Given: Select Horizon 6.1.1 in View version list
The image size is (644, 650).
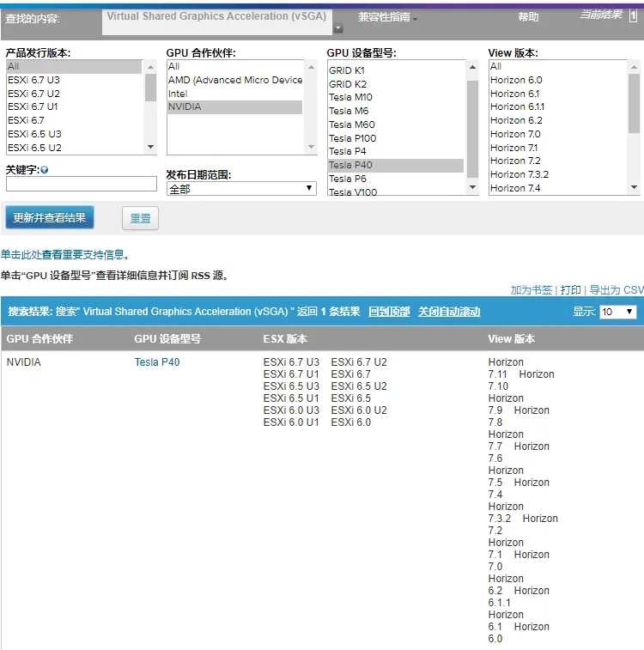Looking at the screenshot, I should [558, 107].
